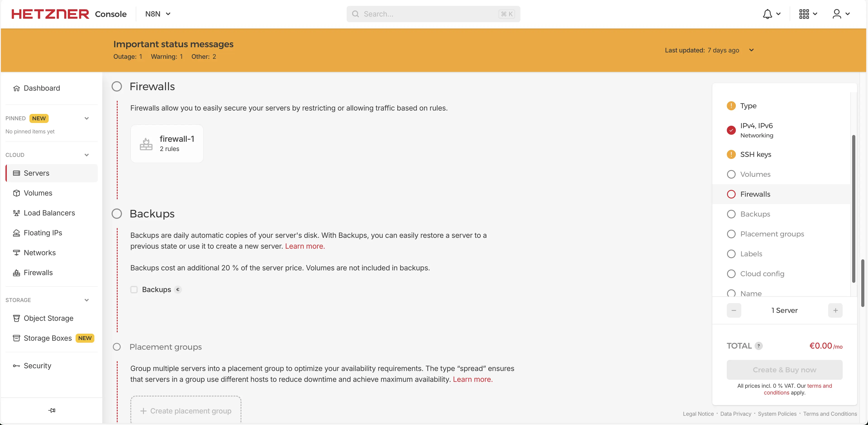
Task: Collapse the CLOUD sidebar section
Action: 87,155
